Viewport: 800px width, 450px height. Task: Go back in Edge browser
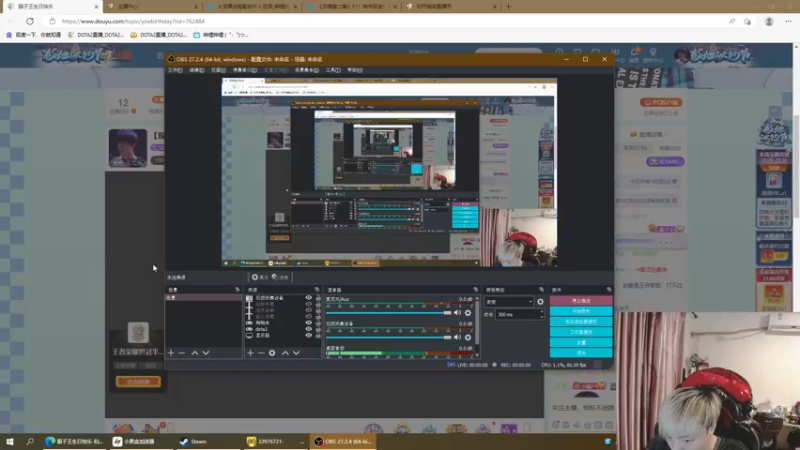point(12,21)
